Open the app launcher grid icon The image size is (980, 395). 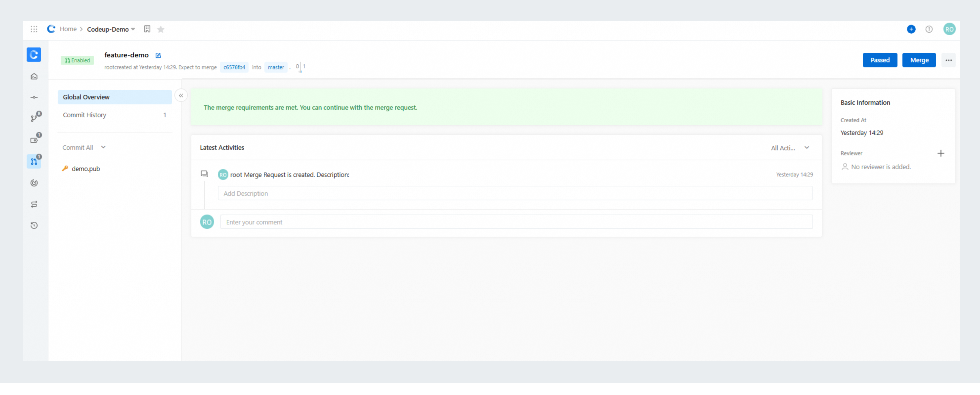coord(34,29)
